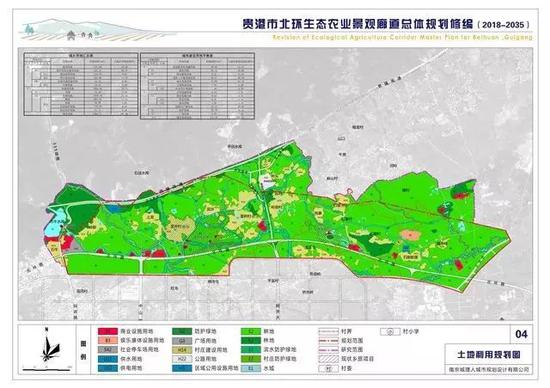Click the 广场用地 legend label
Screen dimensions: 550x388
[x=206, y=341]
